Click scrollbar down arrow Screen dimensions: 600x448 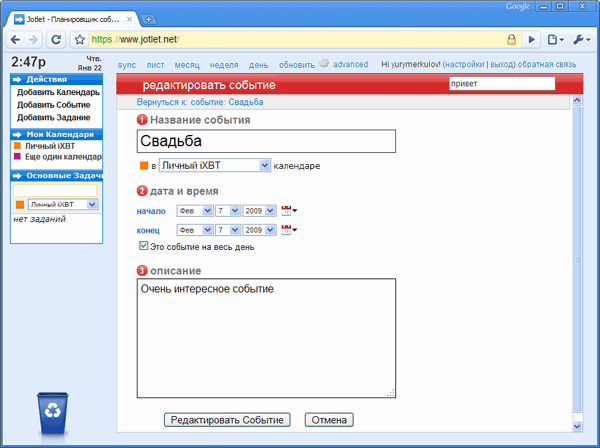click(x=577, y=426)
